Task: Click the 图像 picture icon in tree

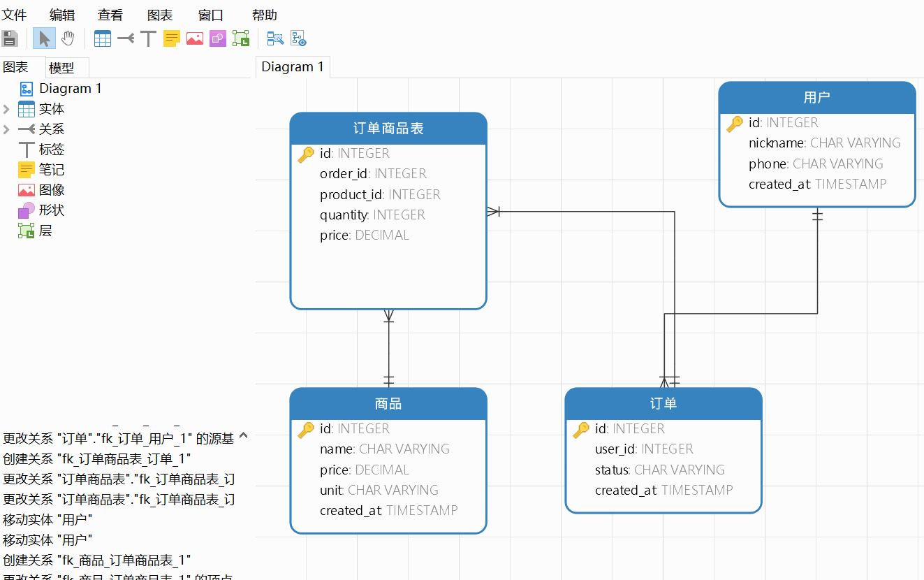Action: [27, 190]
